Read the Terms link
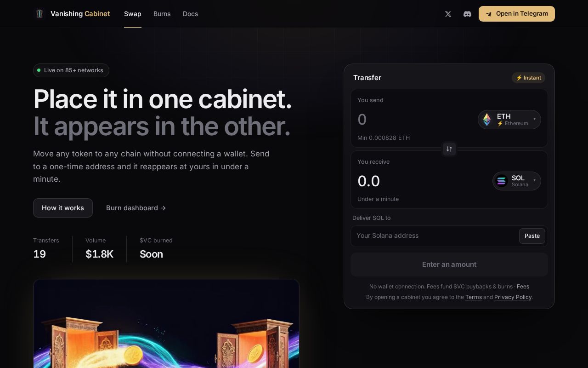The width and height of the screenshot is (588, 368). point(474,297)
